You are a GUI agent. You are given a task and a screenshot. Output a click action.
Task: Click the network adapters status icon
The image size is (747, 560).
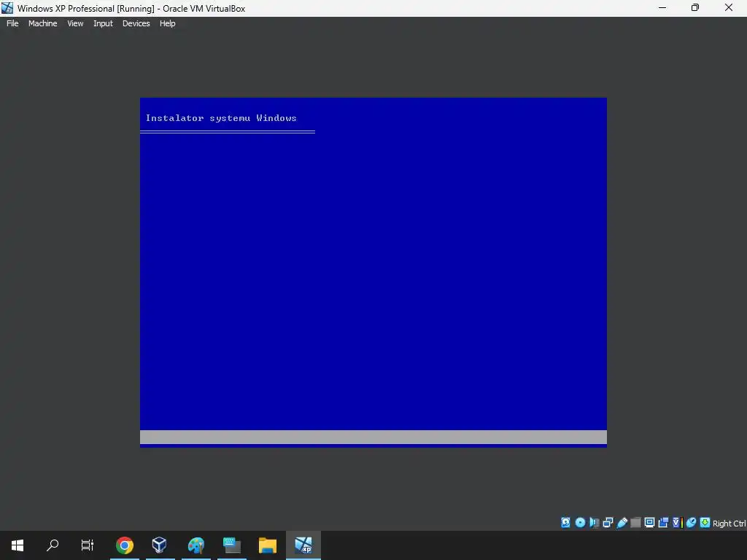click(x=608, y=522)
